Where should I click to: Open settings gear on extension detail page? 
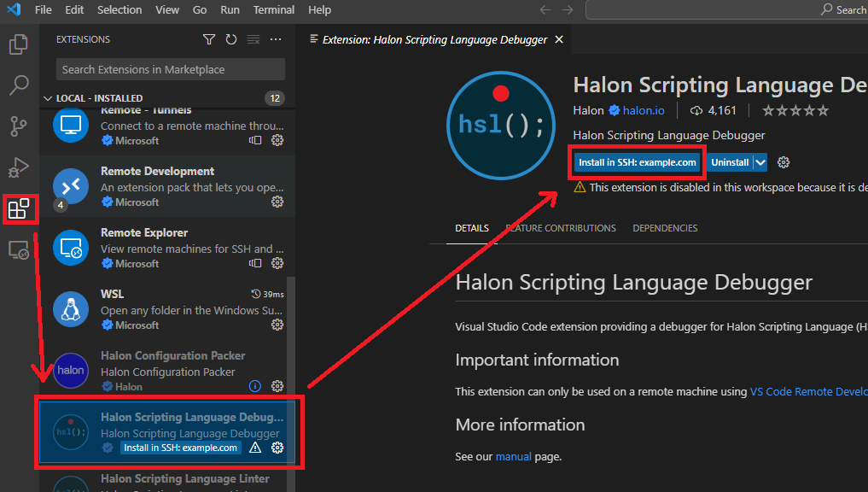click(784, 162)
